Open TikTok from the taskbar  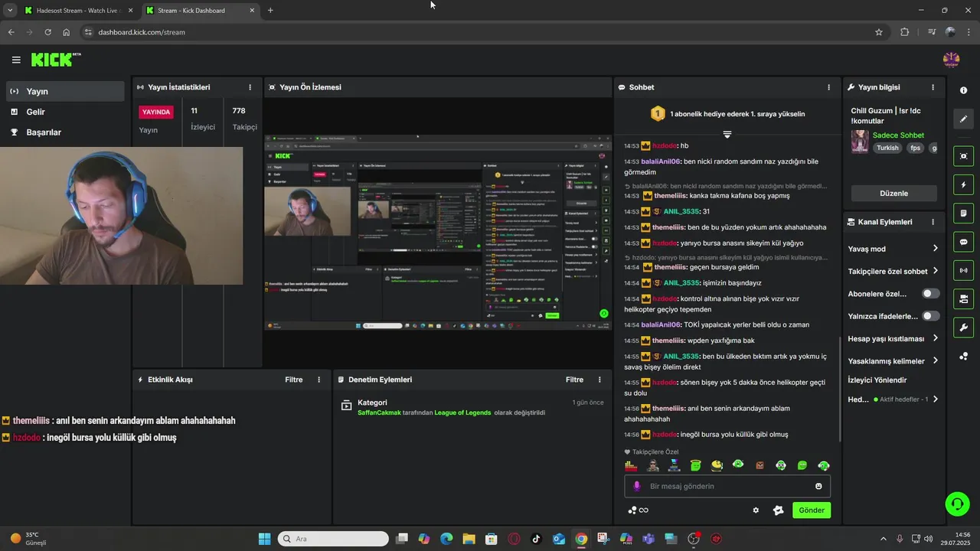536,539
